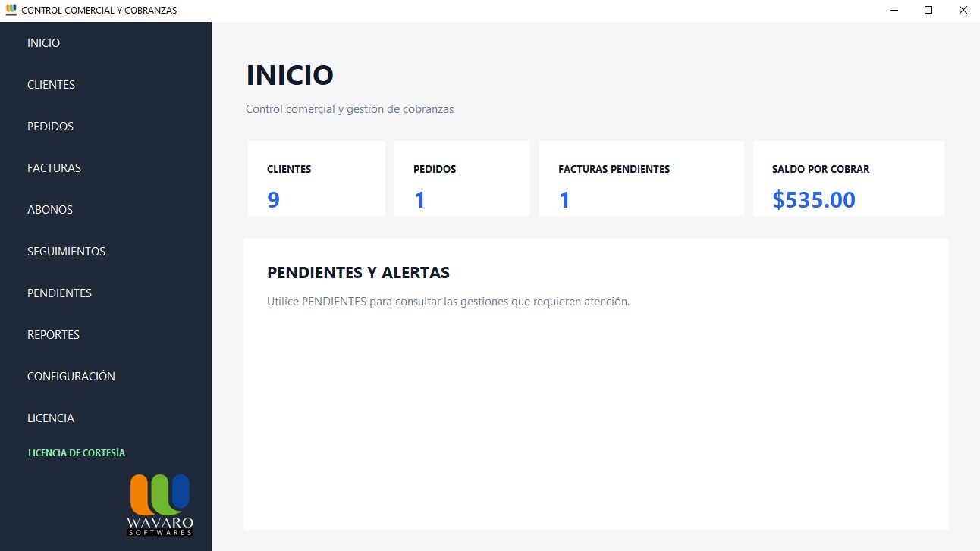Close the Control Comercial window

pyautogui.click(x=963, y=11)
